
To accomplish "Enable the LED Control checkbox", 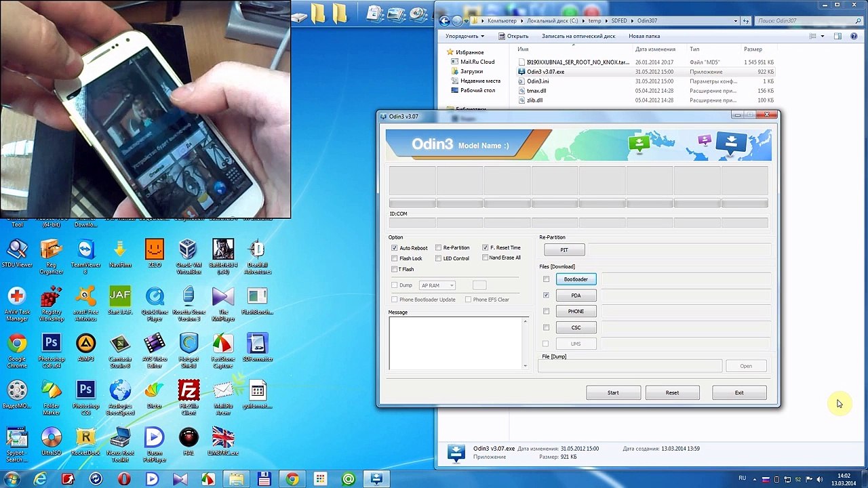I will 438,258.
